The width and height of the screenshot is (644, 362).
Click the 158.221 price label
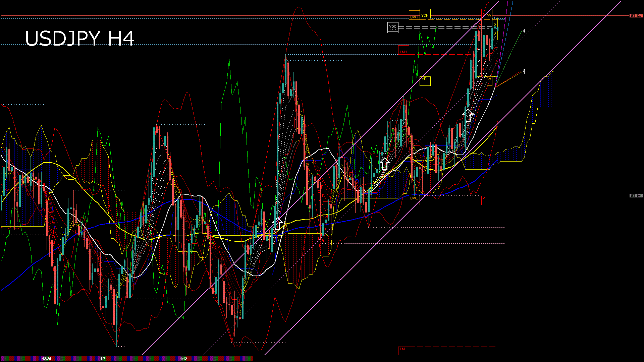(x=636, y=16)
